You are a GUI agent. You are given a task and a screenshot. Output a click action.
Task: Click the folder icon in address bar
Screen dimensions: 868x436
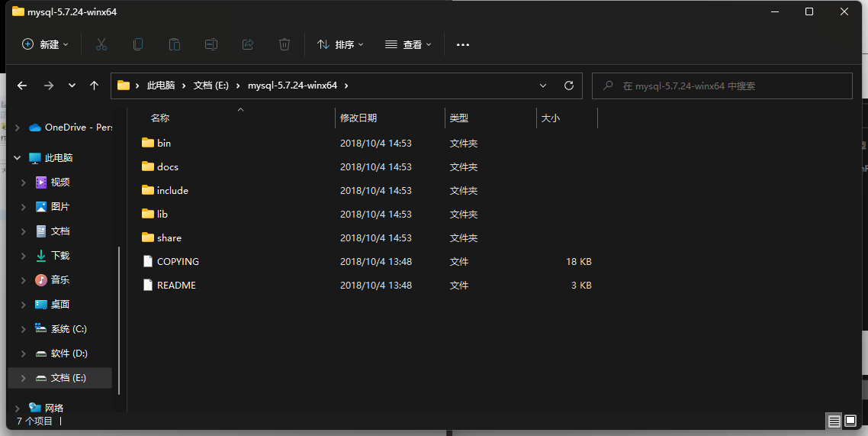point(124,86)
